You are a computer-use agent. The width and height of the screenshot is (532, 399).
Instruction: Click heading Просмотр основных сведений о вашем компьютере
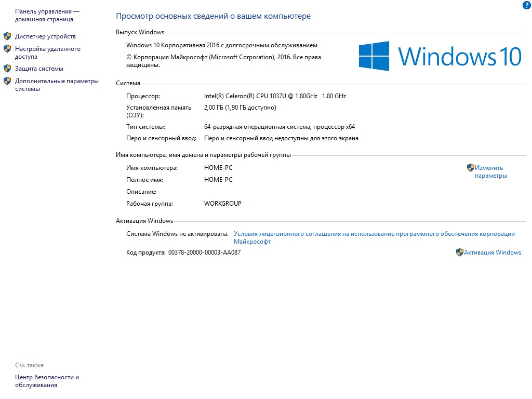click(x=213, y=16)
